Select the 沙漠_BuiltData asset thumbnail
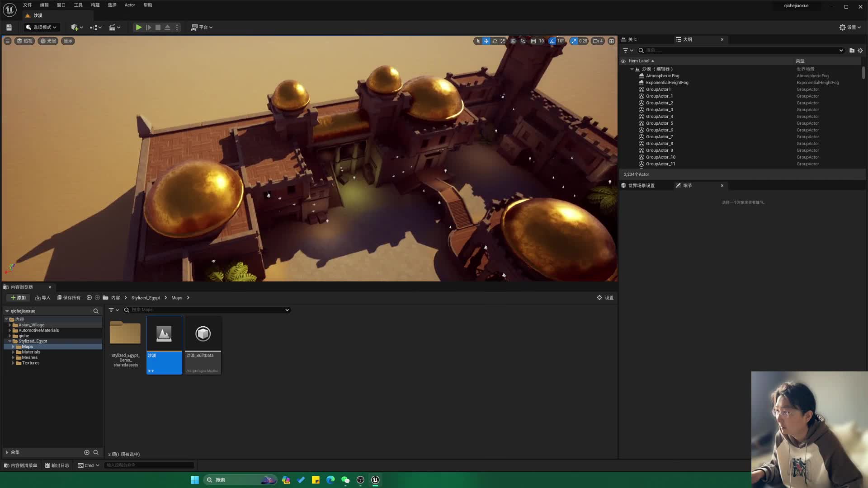Viewport: 868px width, 488px height. [x=203, y=345]
